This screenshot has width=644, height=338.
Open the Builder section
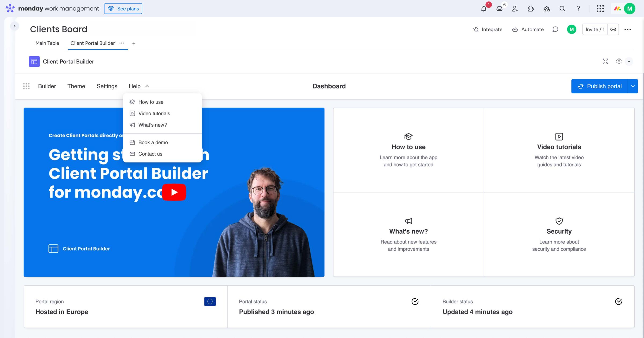tap(47, 86)
